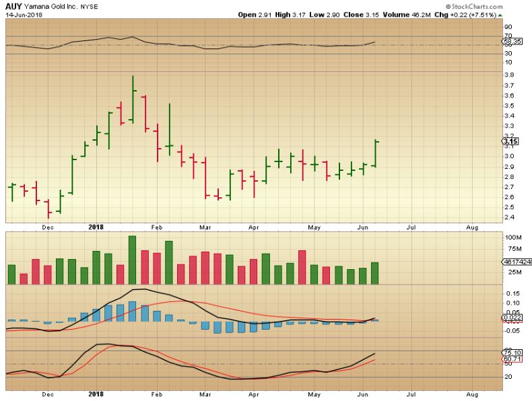Click the Dec label on price chart axis

(x=48, y=227)
